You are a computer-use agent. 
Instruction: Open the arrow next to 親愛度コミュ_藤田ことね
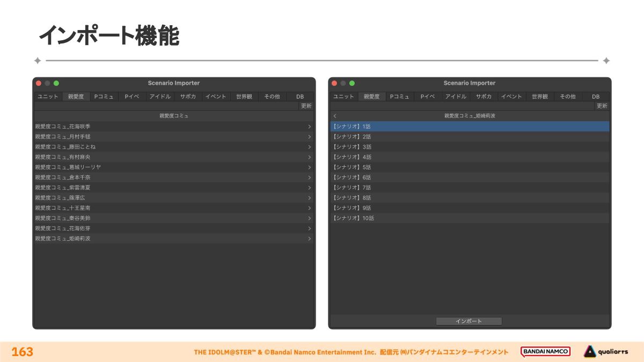[309, 147]
